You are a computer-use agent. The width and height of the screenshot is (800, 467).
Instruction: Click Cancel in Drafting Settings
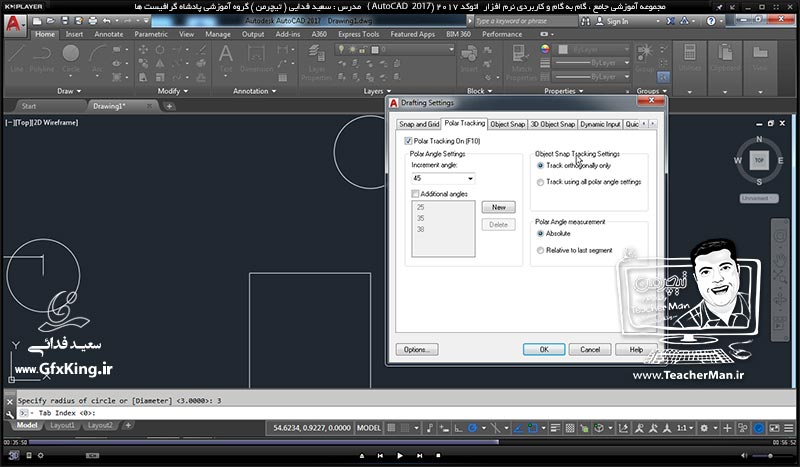590,350
